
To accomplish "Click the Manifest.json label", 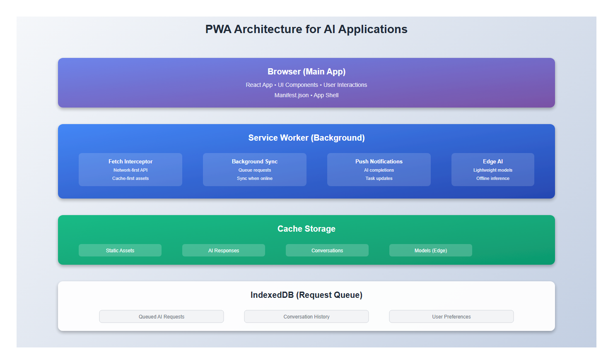I will click(x=291, y=95).
